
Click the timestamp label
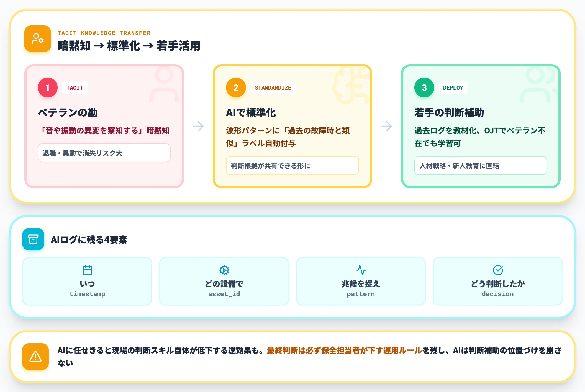tap(87, 294)
